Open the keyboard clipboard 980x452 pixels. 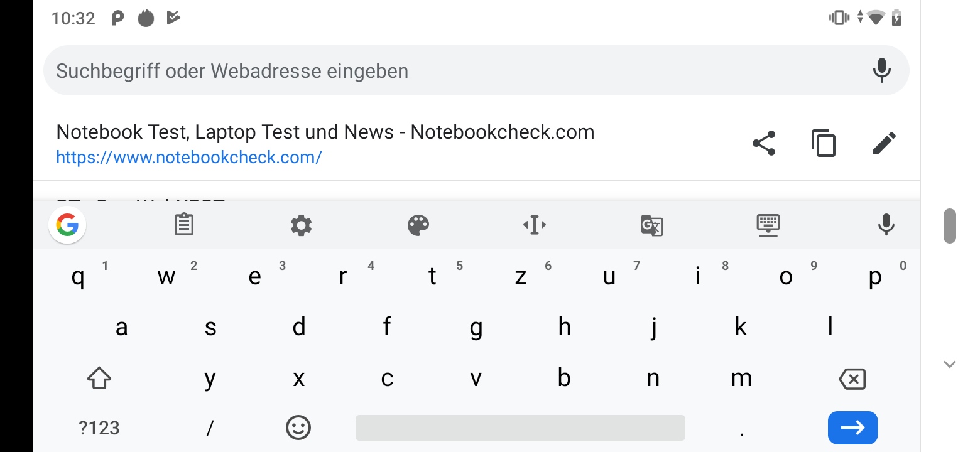(184, 225)
